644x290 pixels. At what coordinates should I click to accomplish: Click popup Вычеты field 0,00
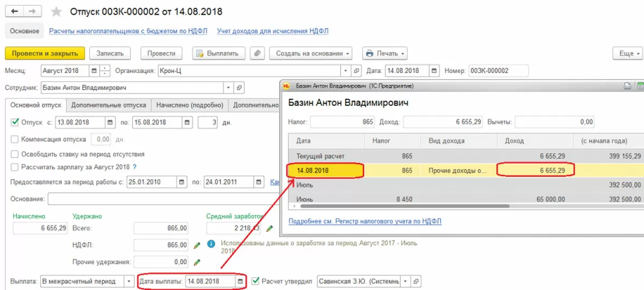coord(555,122)
